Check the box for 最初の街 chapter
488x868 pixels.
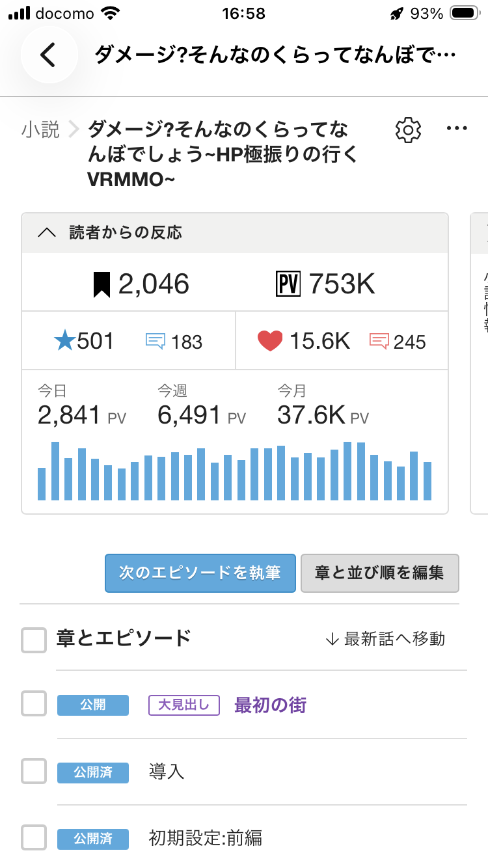tap(34, 705)
